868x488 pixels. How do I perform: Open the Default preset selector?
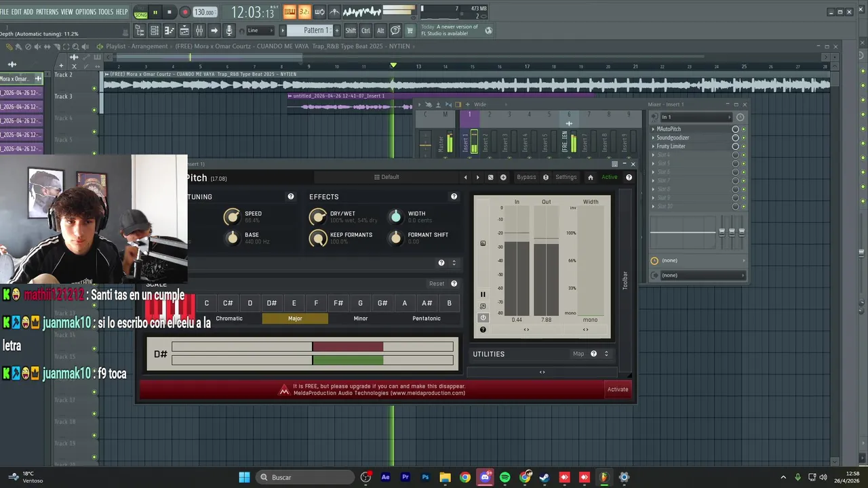click(387, 178)
